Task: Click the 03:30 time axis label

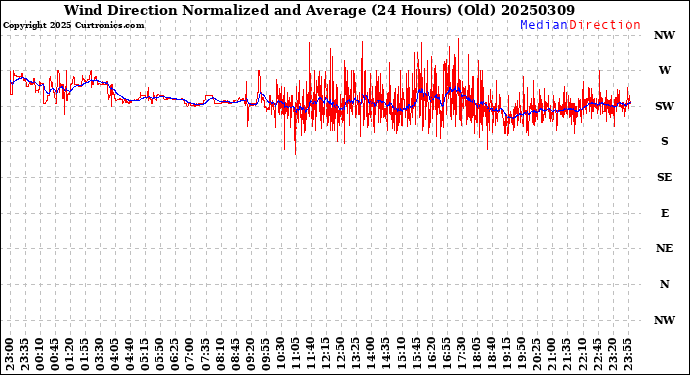Action: tap(99, 355)
